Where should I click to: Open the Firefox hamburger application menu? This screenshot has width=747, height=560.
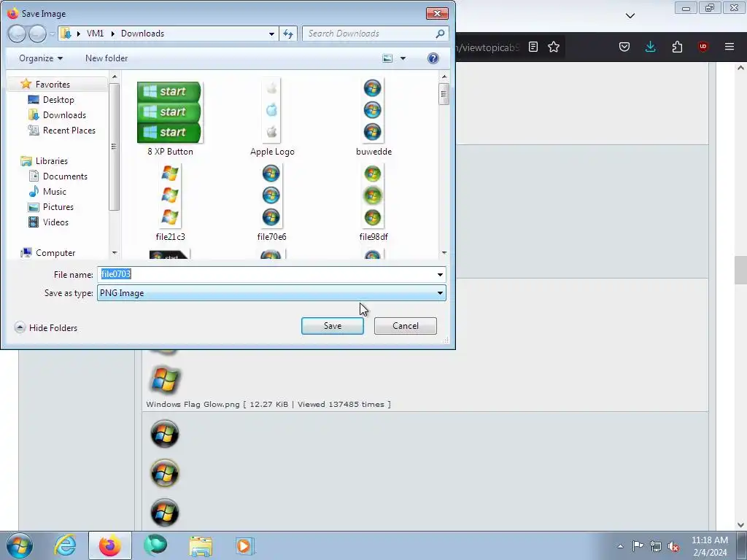729,47
